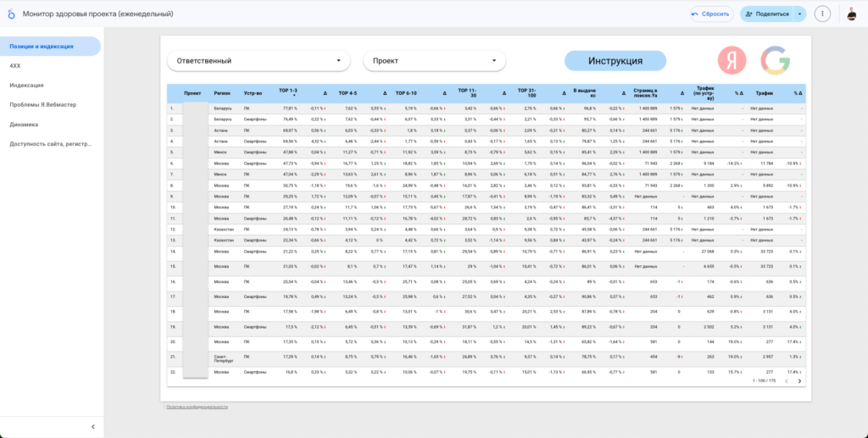
Task: Click the 77,81 % cell in row 1
Action: click(x=290, y=108)
